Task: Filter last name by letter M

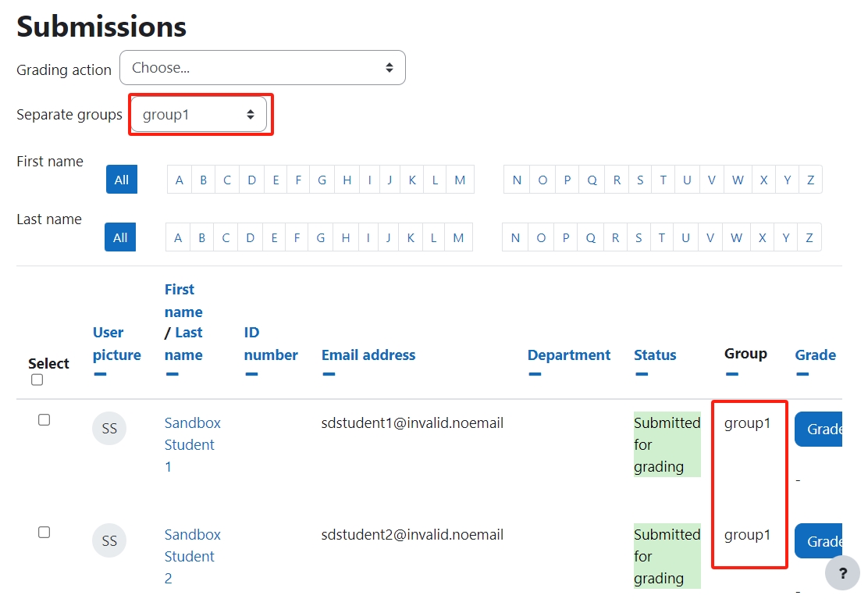Action: [458, 237]
